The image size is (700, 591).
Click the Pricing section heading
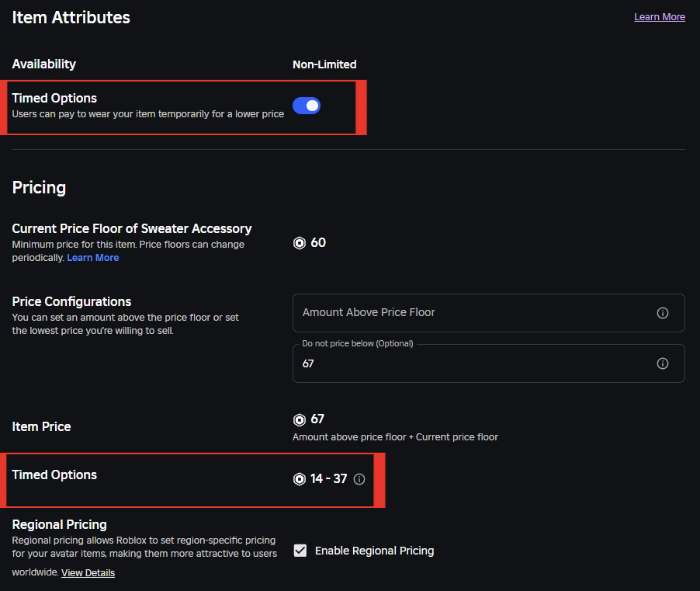point(39,188)
